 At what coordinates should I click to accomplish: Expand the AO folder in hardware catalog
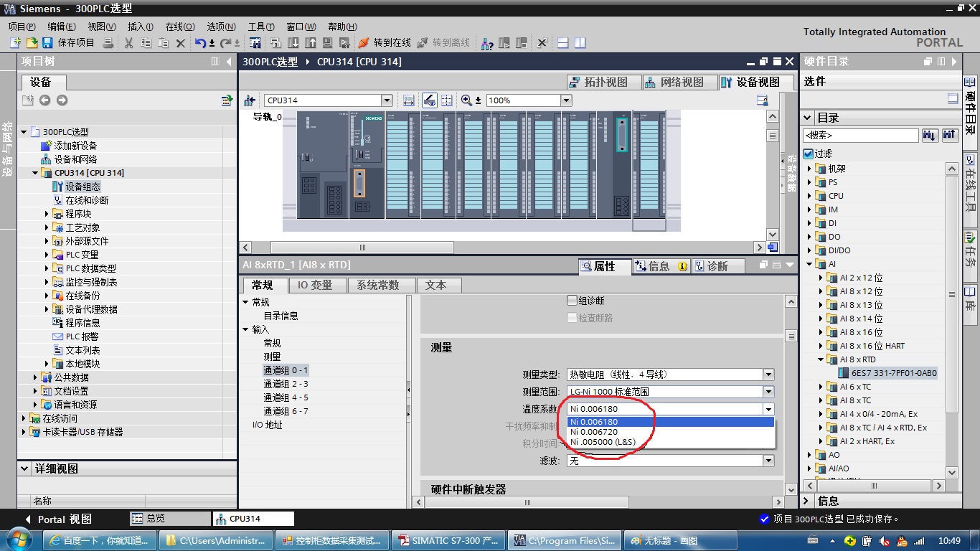810,455
